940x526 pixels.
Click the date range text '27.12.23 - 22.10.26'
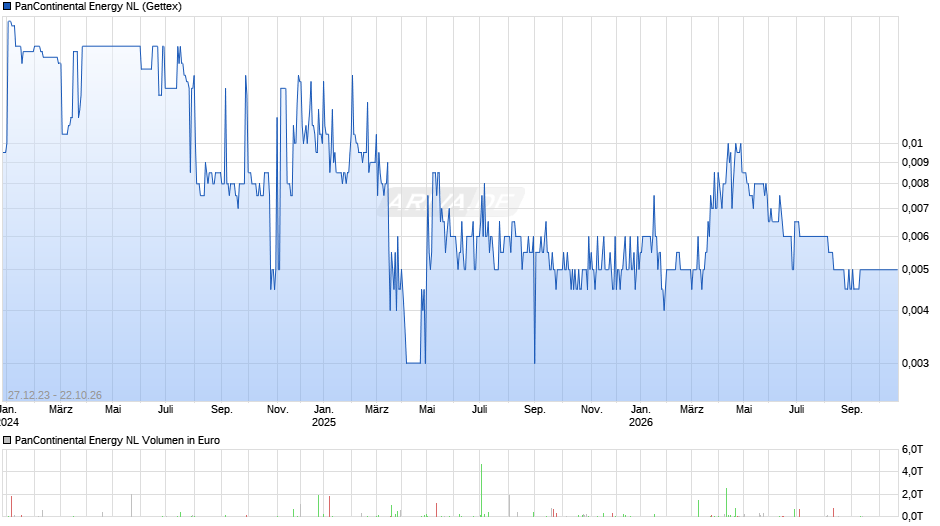(x=55, y=395)
